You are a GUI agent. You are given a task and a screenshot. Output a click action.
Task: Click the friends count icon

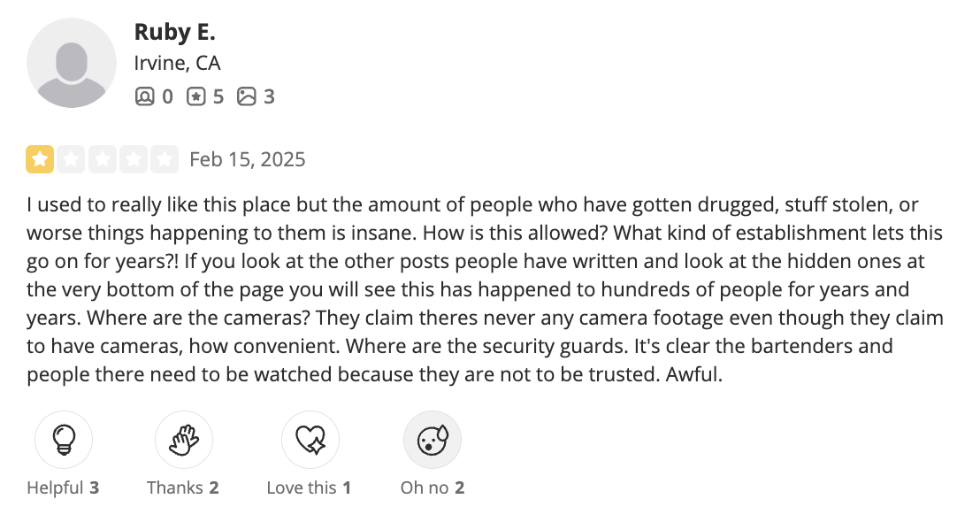[144, 96]
